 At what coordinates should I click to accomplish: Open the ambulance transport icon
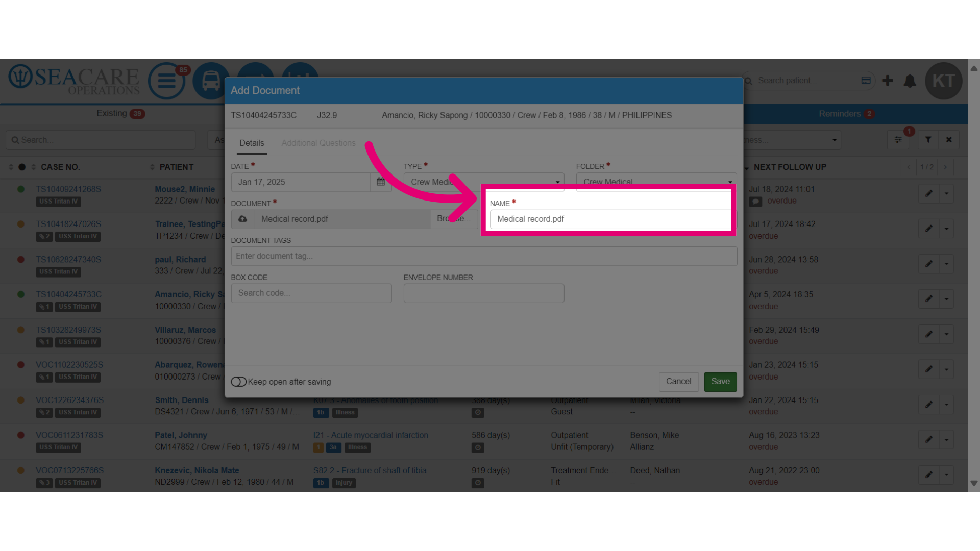(x=211, y=81)
